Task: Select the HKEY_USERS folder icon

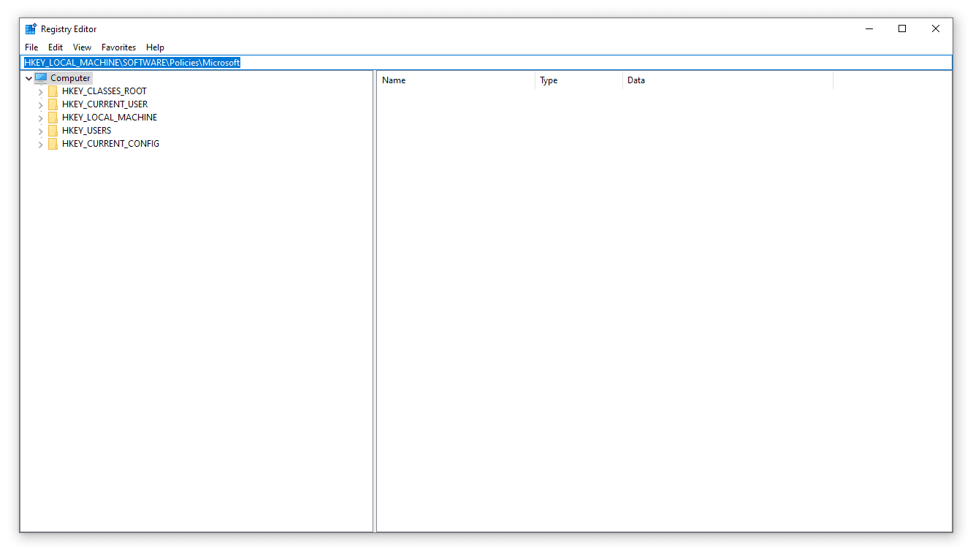Action: pos(53,131)
